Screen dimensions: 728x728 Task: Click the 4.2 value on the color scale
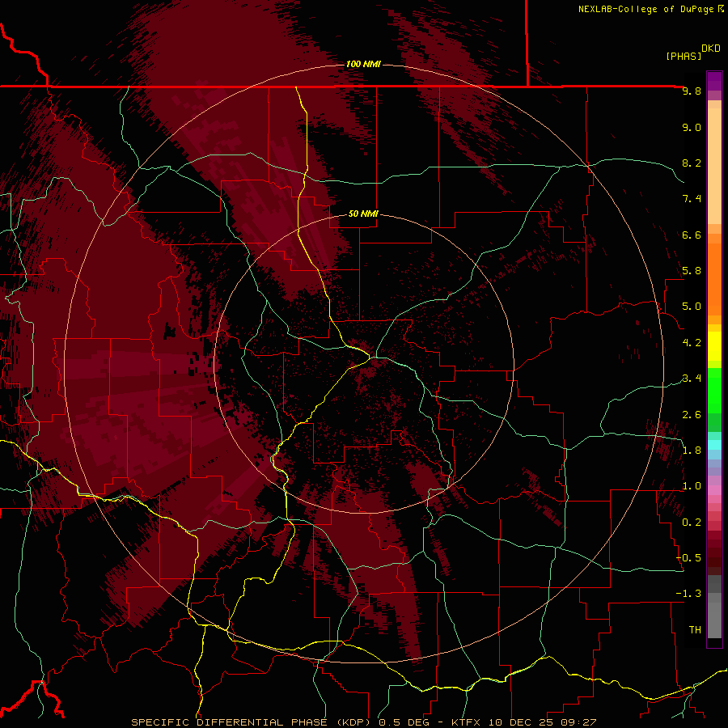point(692,343)
